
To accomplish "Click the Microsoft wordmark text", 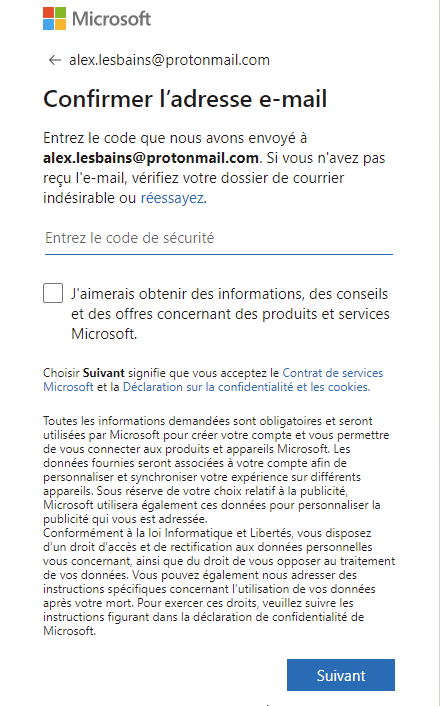I will (x=111, y=19).
